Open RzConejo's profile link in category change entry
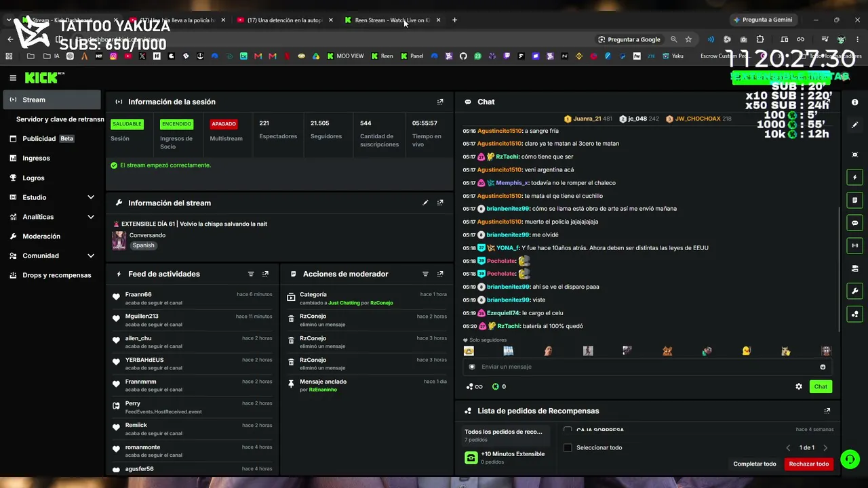Viewport: 868px width, 488px height. pyautogui.click(x=382, y=303)
